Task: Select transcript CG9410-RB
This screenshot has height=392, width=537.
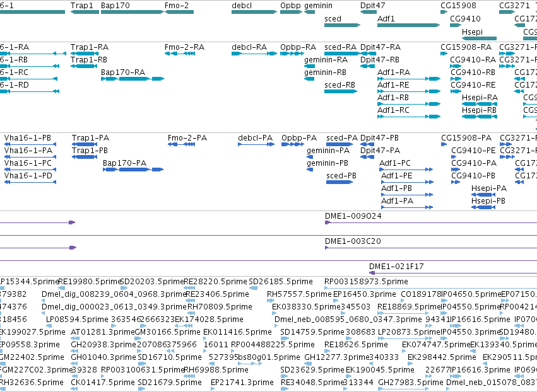Action: [473, 72]
